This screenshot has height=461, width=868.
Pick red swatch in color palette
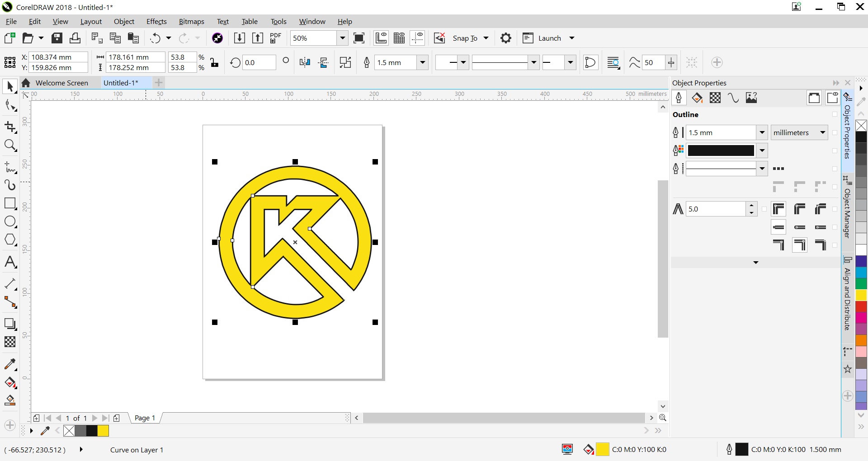click(861, 306)
